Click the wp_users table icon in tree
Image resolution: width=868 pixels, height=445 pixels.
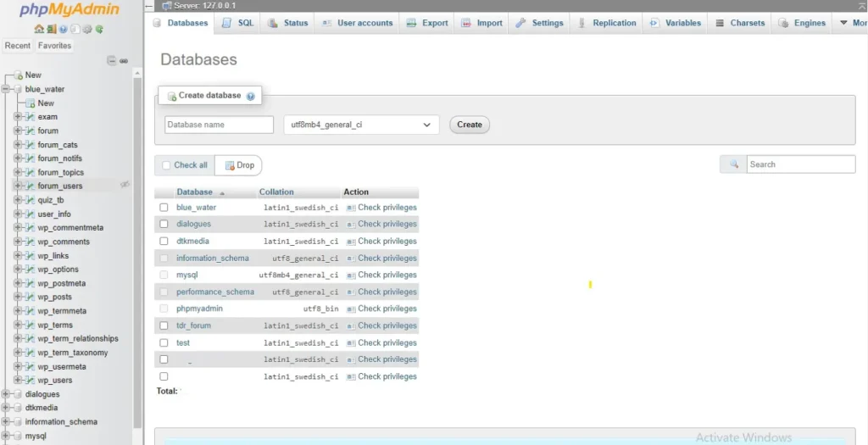point(31,380)
